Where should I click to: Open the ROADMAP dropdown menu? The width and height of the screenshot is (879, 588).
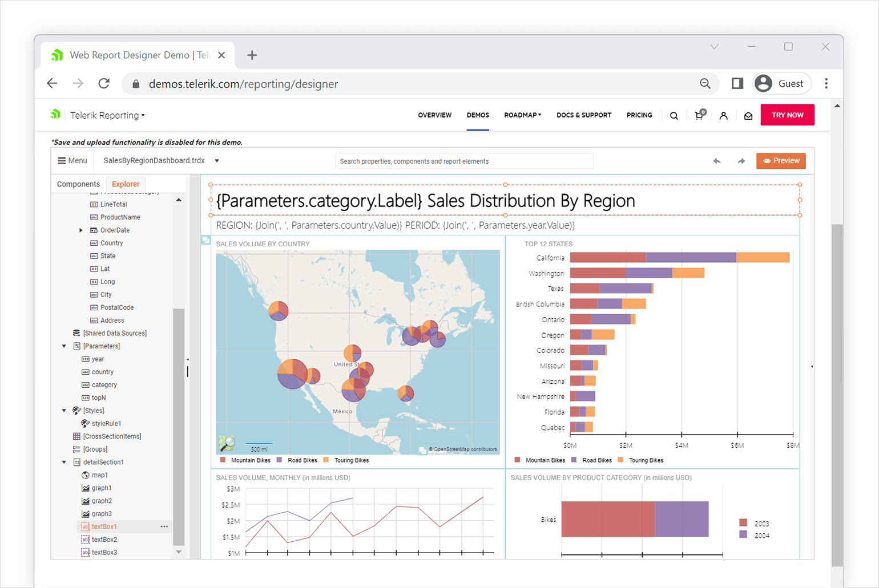[x=522, y=115]
